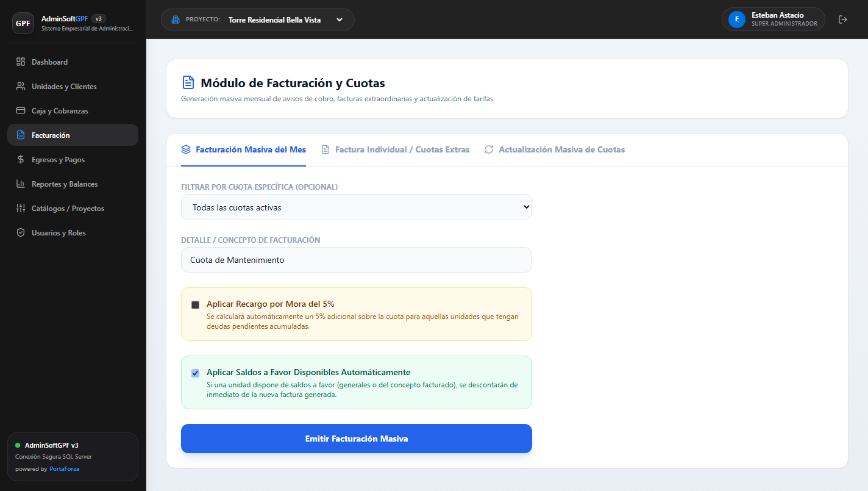This screenshot has width=868, height=491.
Task: Expand the project chevron arrow
Action: click(340, 20)
